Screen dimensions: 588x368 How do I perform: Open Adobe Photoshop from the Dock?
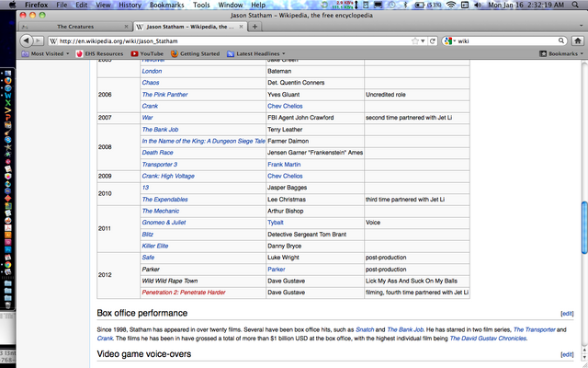pos(8,249)
